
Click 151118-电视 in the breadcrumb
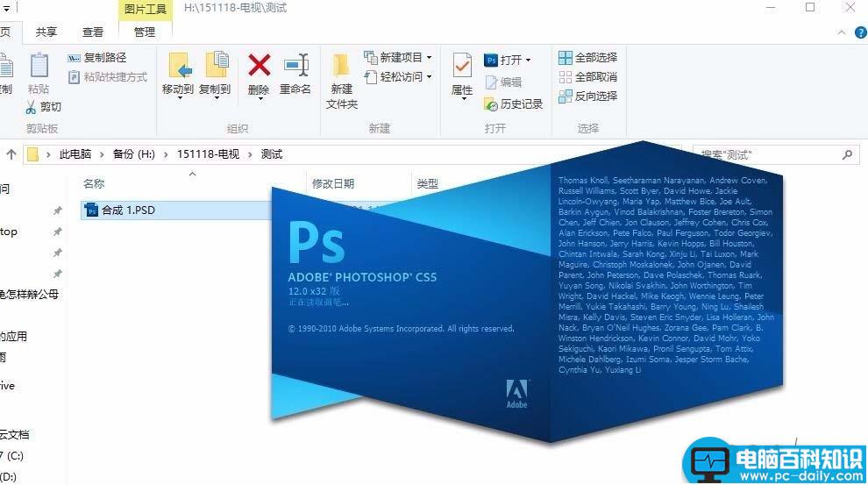pyautogui.click(x=208, y=154)
